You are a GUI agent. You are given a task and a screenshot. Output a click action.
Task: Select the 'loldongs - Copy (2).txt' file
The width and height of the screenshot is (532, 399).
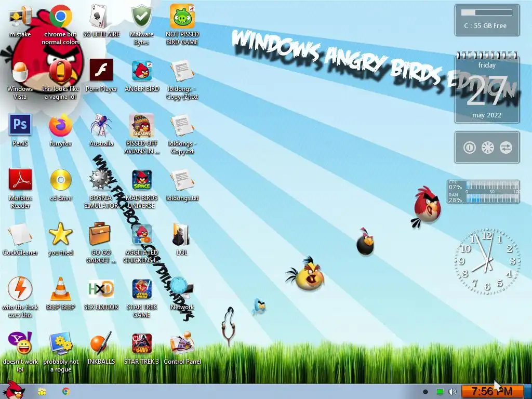pyautogui.click(x=182, y=71)
